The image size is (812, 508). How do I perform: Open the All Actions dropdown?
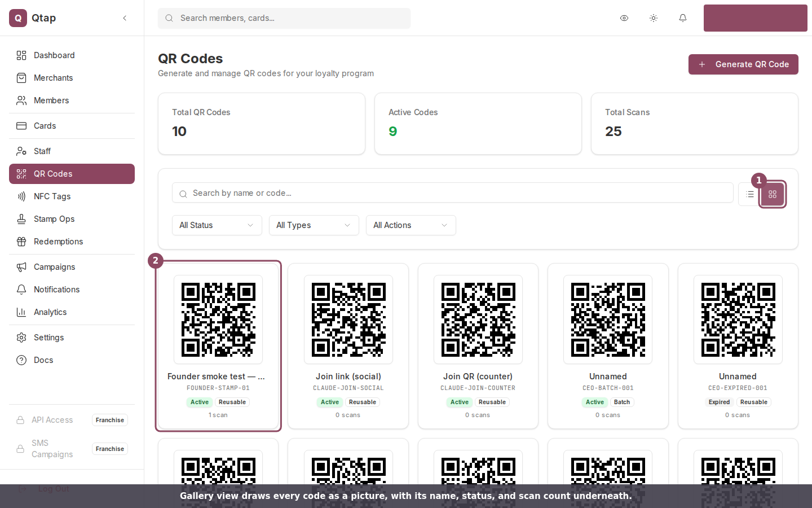click(x=411, y=225)
